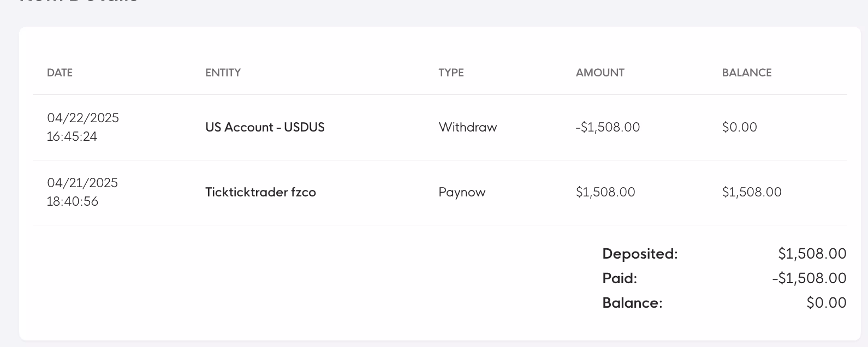
Task: Select the Paynow row $1,508.00 amount
Action: click(605, 192)
